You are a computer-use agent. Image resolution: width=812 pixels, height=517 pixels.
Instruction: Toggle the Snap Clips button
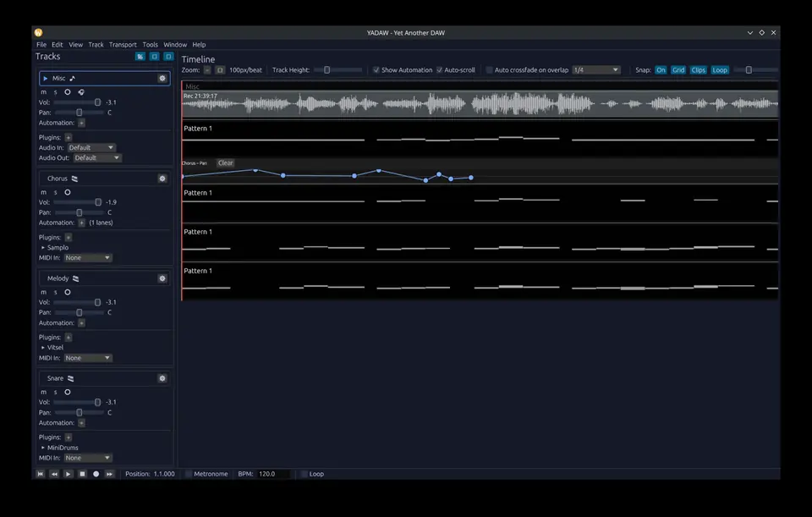point(698,70)
